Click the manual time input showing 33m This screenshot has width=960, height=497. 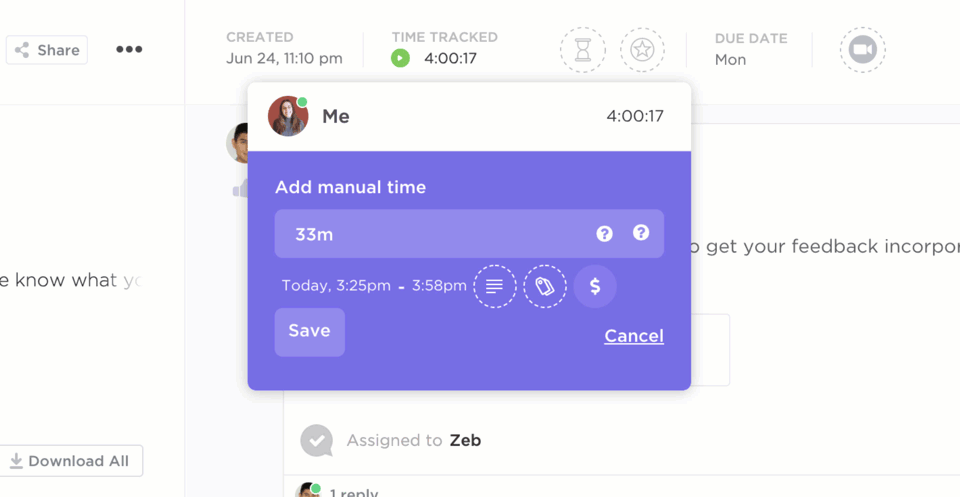tap(430, 234)
